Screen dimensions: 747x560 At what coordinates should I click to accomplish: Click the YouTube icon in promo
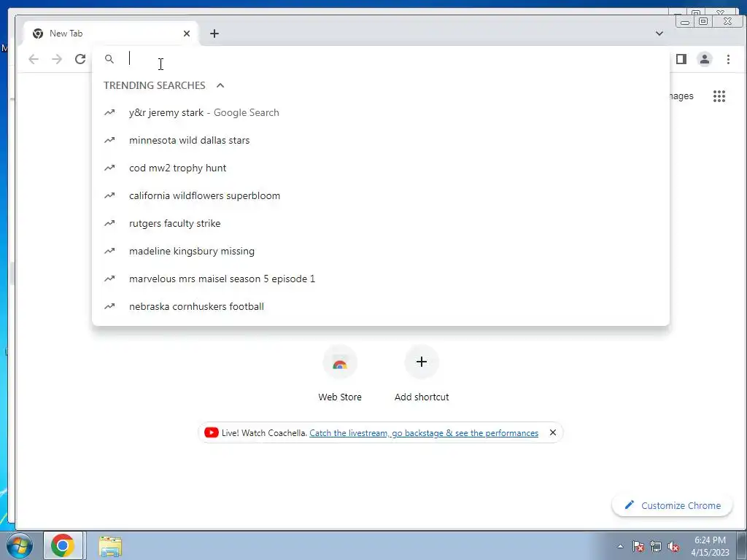click(x=211, y=432)
